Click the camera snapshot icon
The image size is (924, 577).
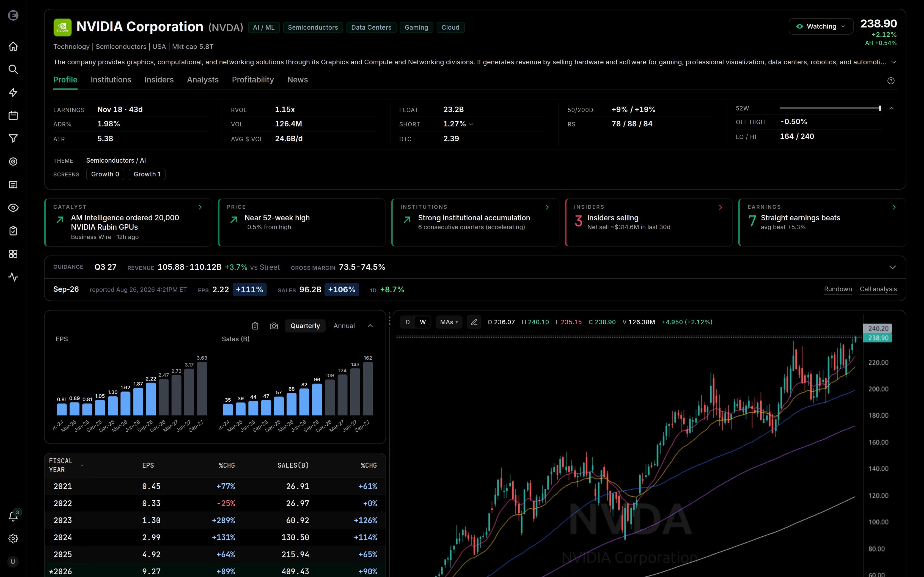[274, 326]
